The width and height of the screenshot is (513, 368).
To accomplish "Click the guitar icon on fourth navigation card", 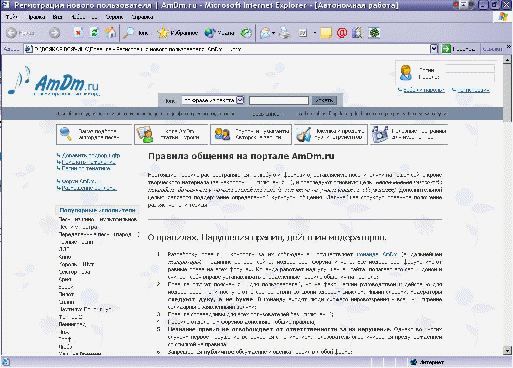I will (x=304, y=134).
